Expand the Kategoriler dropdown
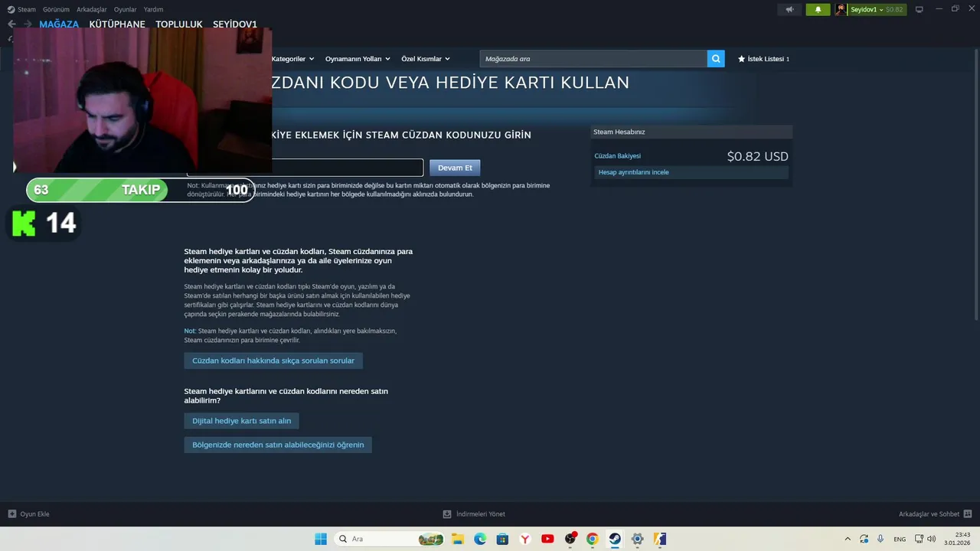Viewport: 980px width, 551px height. coord(292,59)
